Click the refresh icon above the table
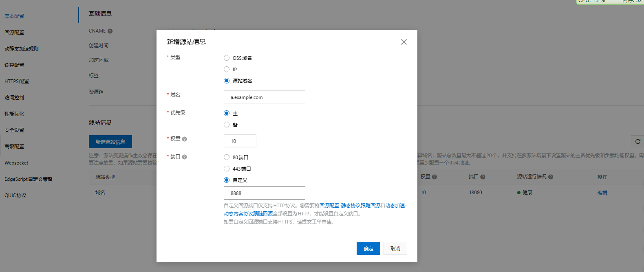644x272 pixels. click(x=637, y=142)
